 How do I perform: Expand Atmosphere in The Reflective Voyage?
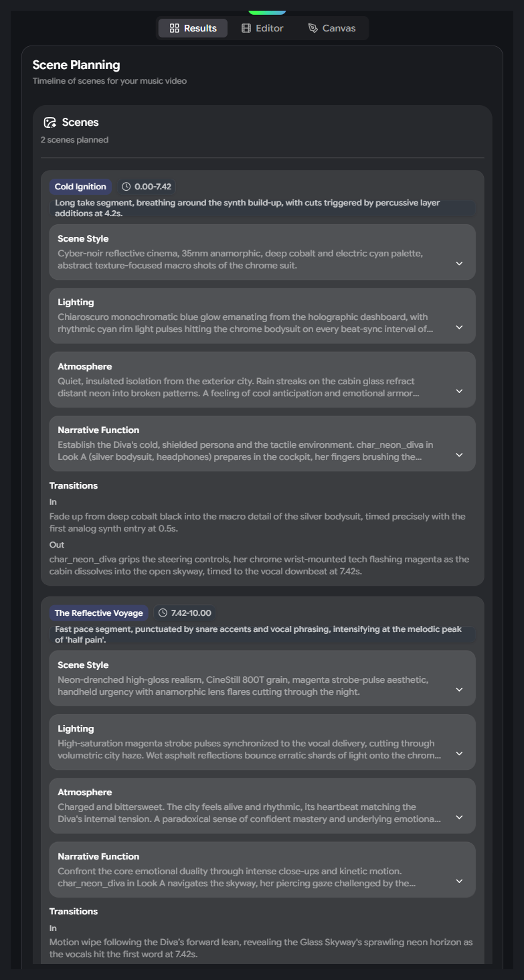click(459, 817)
